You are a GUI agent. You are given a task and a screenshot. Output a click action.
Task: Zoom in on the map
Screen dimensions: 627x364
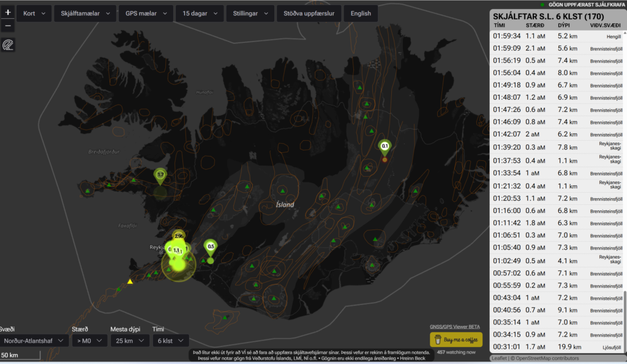(x=8, y=13)
